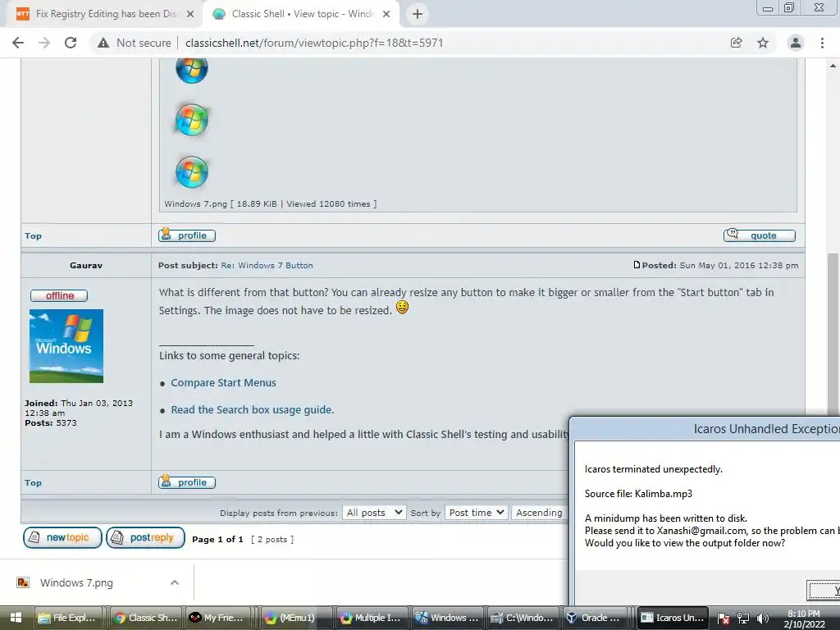Click the taskbar clock showing 8:10 PM
840x630 pixels.
point(804,619)
